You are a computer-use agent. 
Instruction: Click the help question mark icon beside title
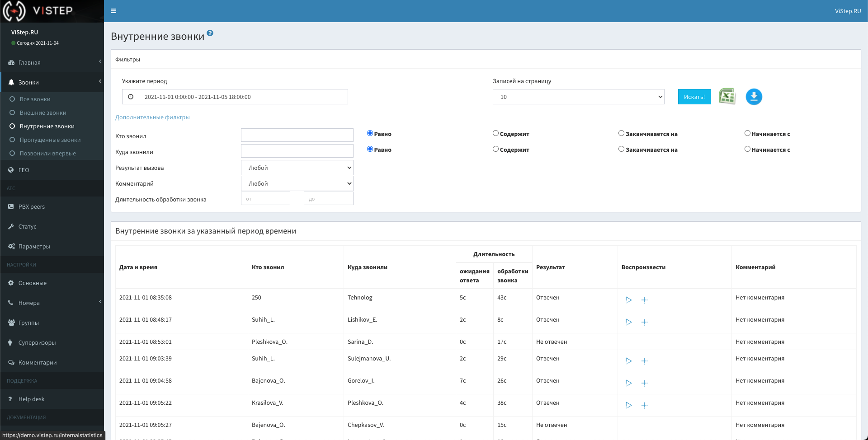click(x=210, y=33)
